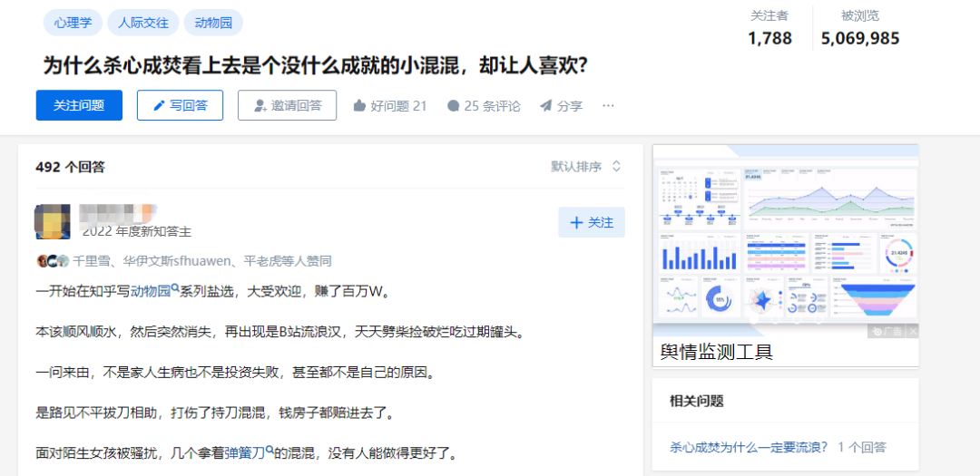Click the 写回答 button
Image resolution: width=980 pixels, height=476 pixels.
[180, 105]
